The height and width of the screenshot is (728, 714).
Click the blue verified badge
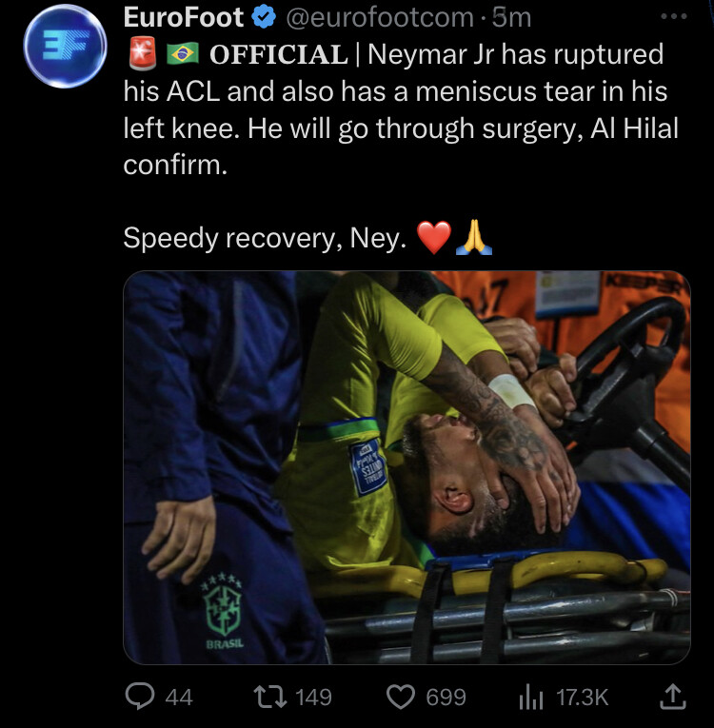click(264, 18)
